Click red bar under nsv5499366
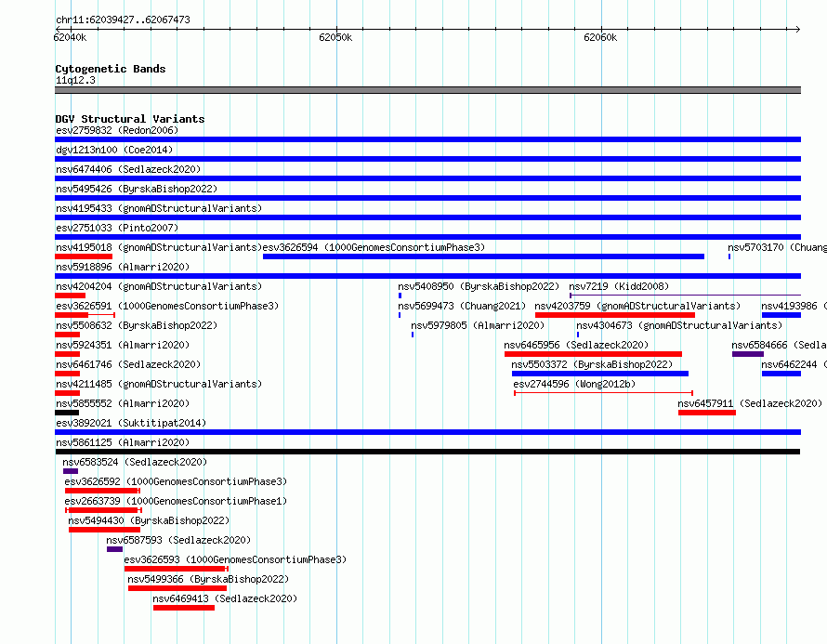The width and height of the screenshot is (827, 644). click(177, 588)
